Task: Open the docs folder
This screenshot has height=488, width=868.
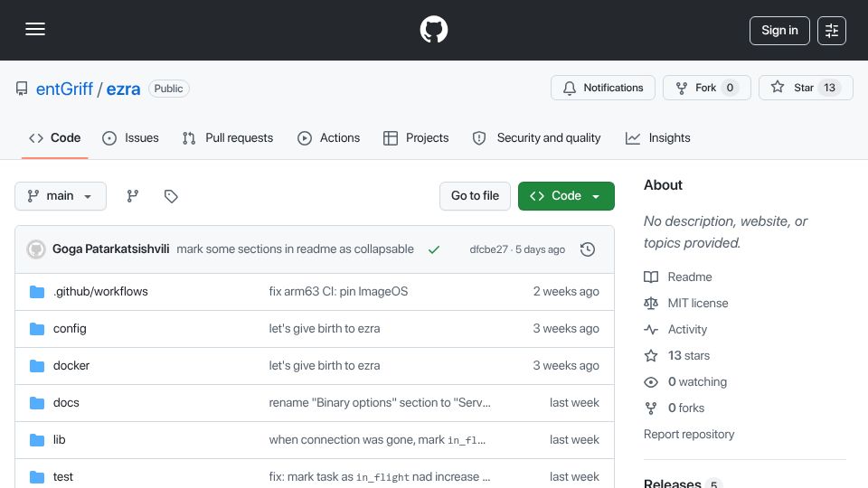Action: click(66, 403)
